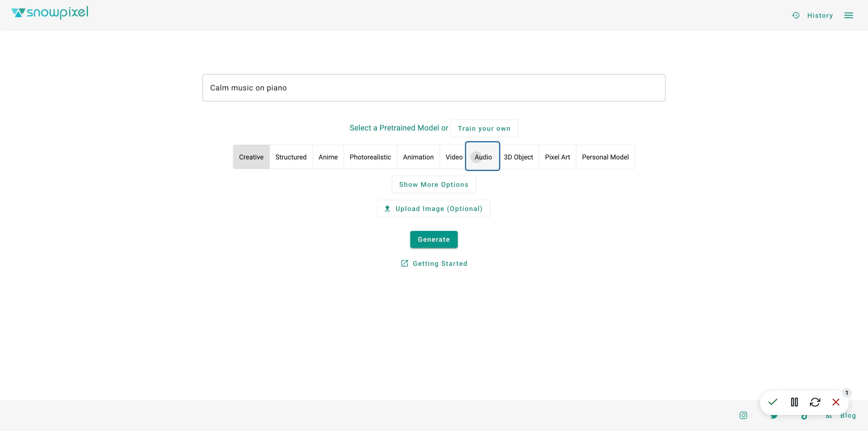The height and width of the screenshot is (431, 868).
Task: Click the Generate button
Action: pos(434,239)
